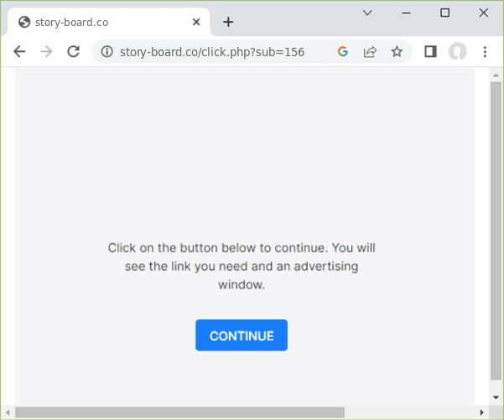Reload the story-board.co page

click(x=73, y=52)
